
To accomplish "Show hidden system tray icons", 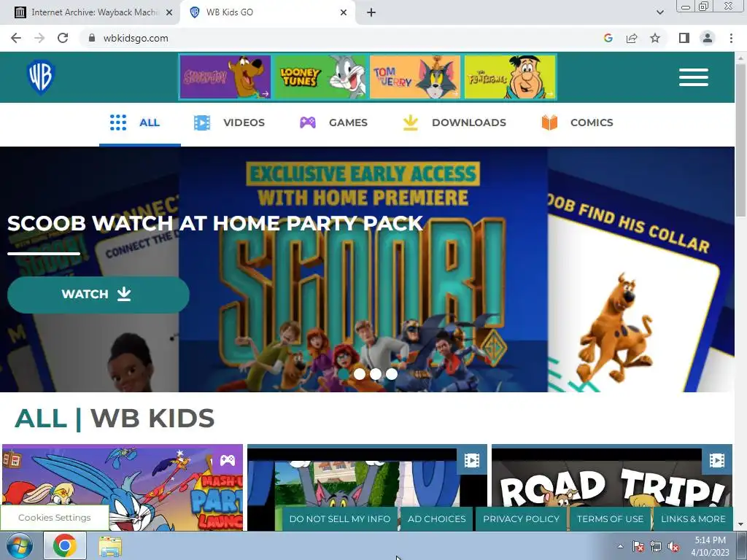I will 620,547.
